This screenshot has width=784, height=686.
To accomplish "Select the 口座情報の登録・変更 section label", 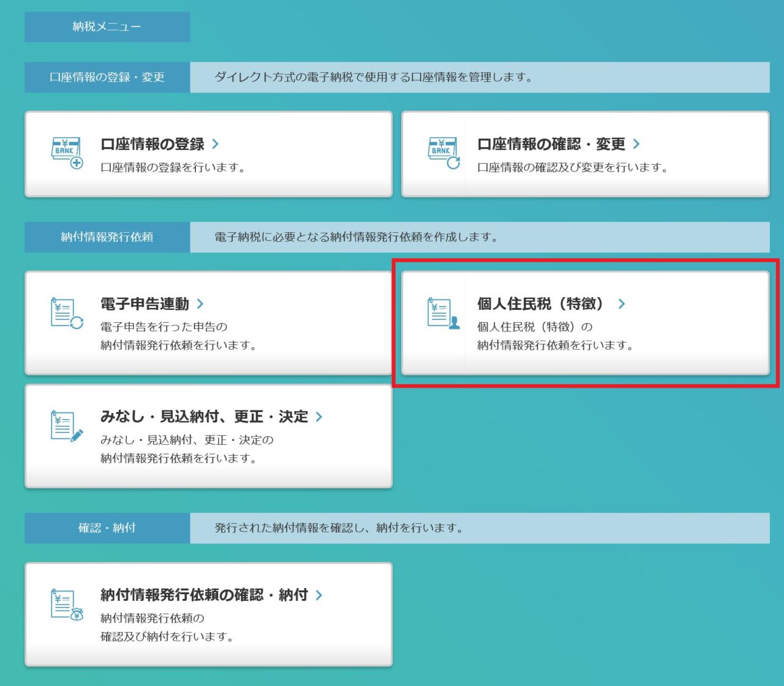I will click(107, 77).
